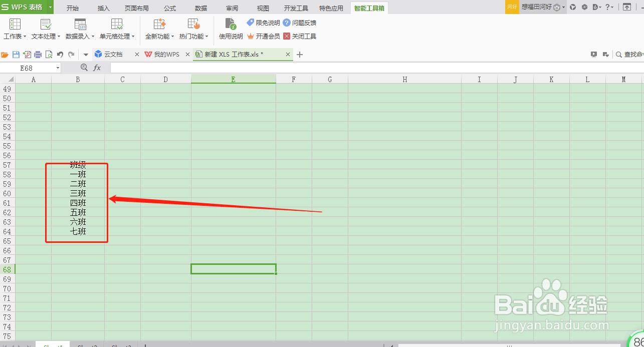The height and width of the screenshot is (347, 644).
Task: Open the 特色应用 ribbon tab
Action: [331, 8]
